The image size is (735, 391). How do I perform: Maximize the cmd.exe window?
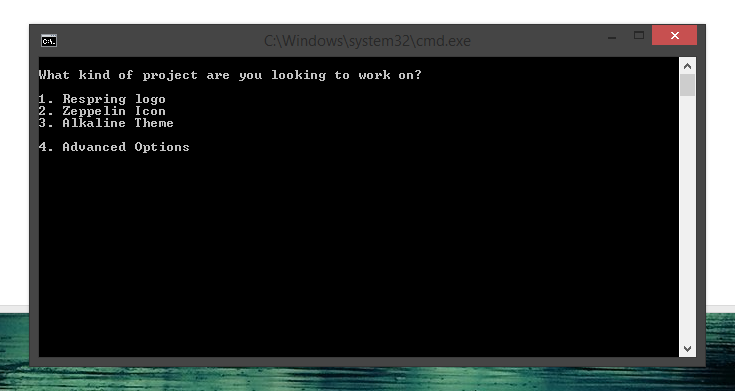point(638,36)
